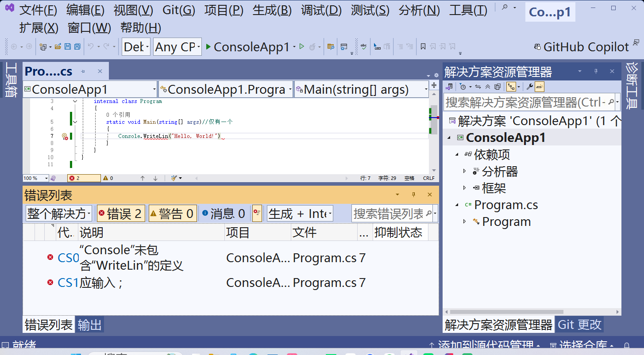The width and height of the screenshot is (644, 355).
Task: Toggle the error list filter-clear button
Action: (x=257, y=214)
